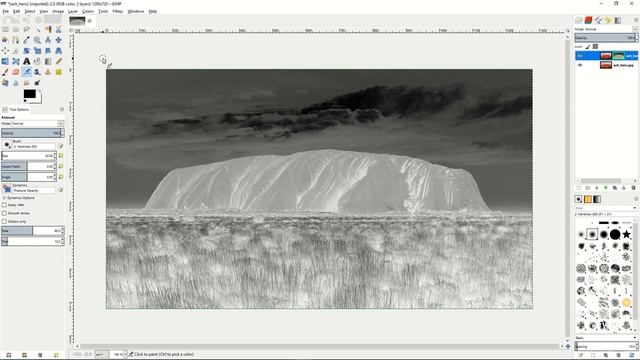Image resolution: width=640 pixels, height=360 pixels.
Task: Select the Alignment tool
Action: [x=5, y=51]
